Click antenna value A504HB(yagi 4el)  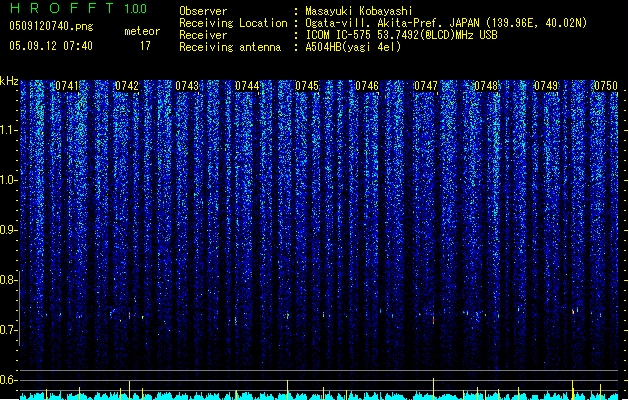[353, 47]
